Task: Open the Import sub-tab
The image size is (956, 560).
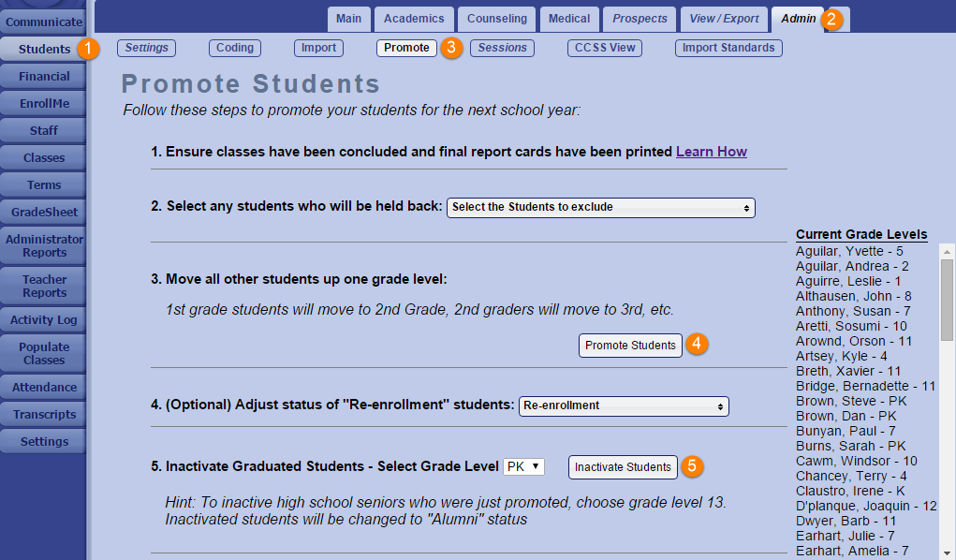Action: click(318, 48)
